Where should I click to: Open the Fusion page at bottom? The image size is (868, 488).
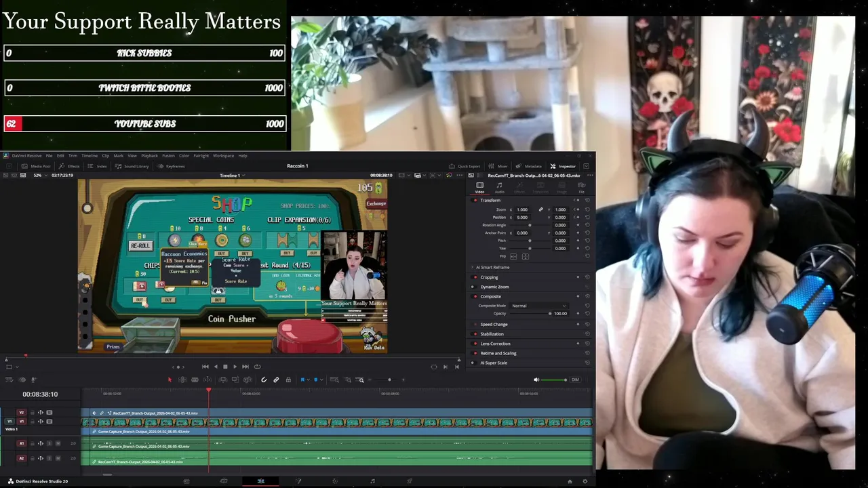coord(298,481)
